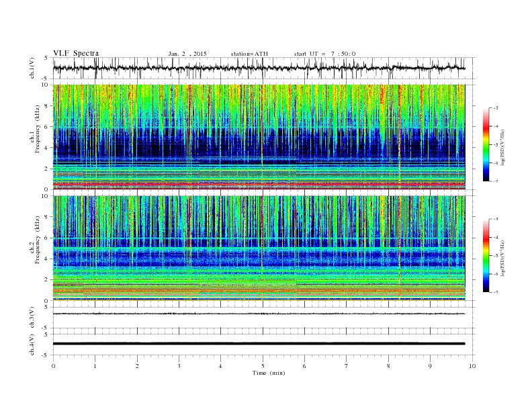Viewport: 532px width, 411px height.
Task: Click the time axis tick label "4"
Action: [x=220, y=366]
